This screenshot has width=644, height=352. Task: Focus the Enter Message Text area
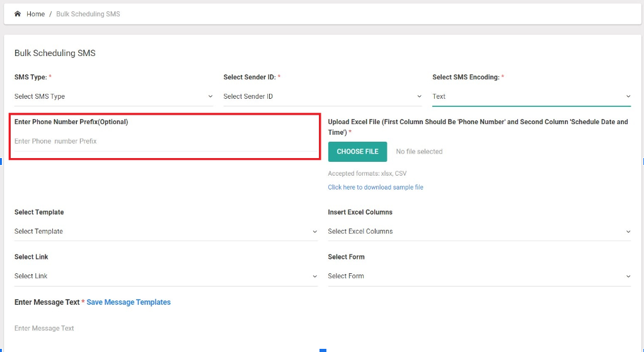(323, 328)
